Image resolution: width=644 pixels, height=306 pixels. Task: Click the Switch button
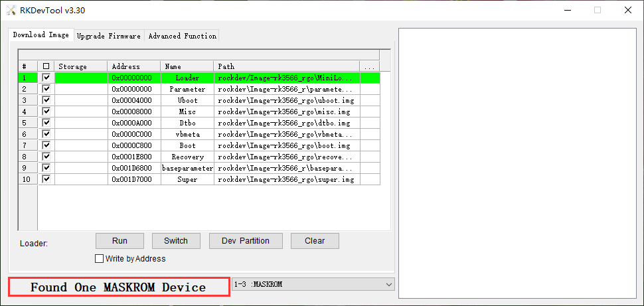(x=176, y=241)
